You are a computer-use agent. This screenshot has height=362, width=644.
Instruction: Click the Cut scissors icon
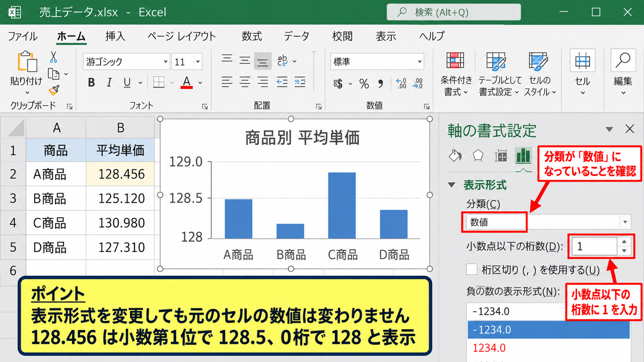tap(53, 57)
